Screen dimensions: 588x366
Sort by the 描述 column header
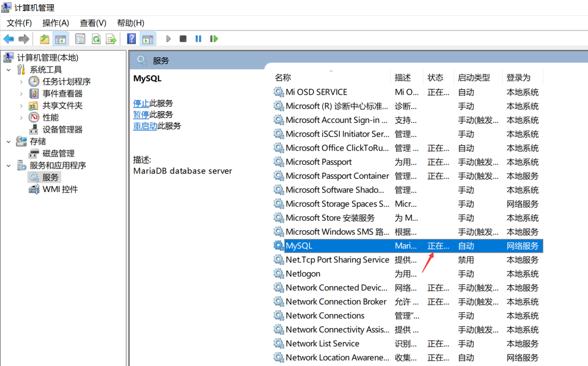(x=403, y=78)
